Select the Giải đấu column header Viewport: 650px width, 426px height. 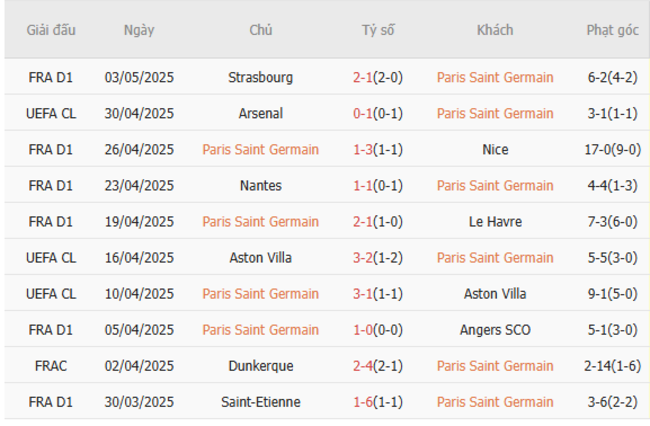pos(51,30)
